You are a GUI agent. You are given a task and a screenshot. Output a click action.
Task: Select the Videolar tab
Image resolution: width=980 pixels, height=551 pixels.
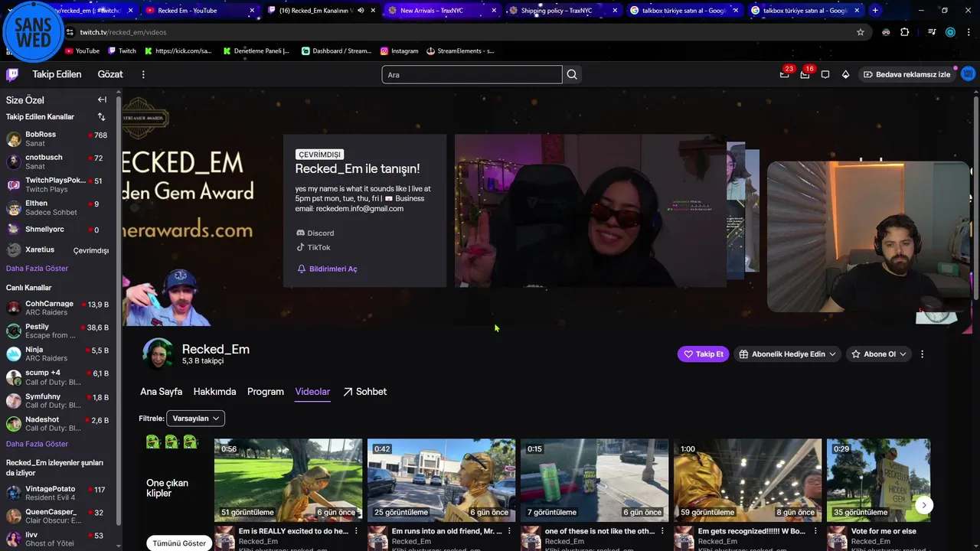point(312,392)
